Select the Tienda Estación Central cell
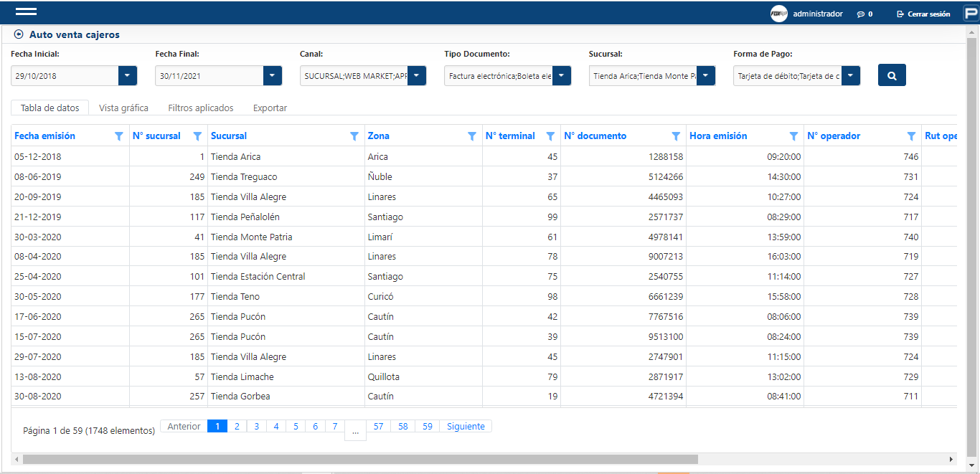The image size is (980, 474). pos(286,276)
